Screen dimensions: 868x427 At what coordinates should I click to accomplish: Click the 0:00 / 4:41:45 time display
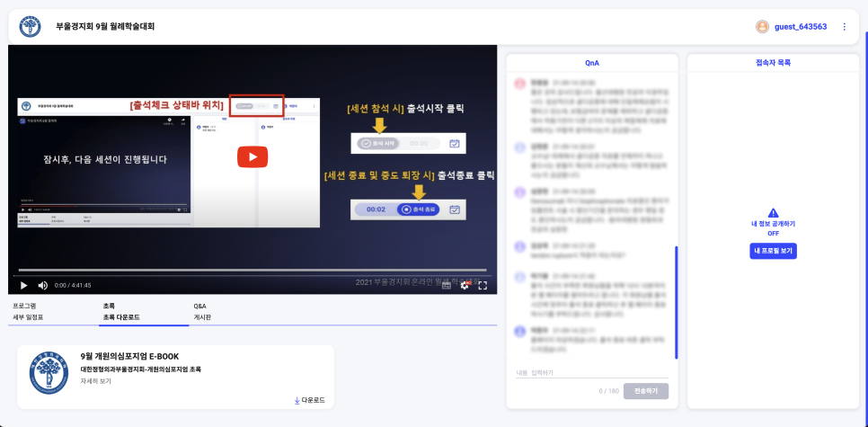click(73, 285)
